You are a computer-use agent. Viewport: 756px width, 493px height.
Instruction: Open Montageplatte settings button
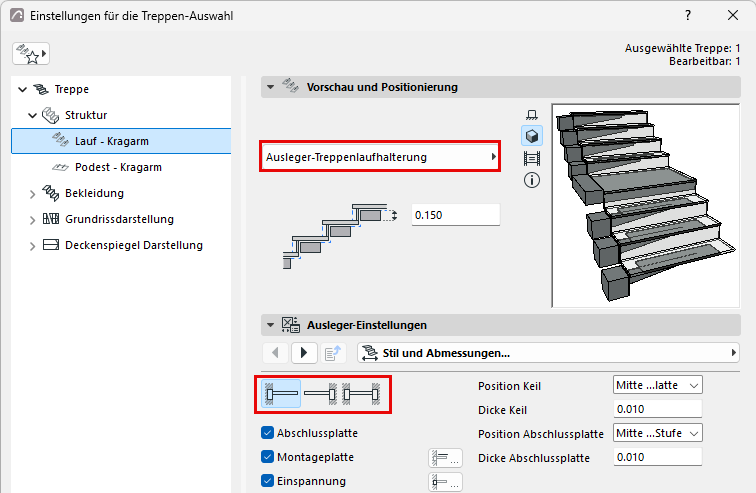click(445, 458)
